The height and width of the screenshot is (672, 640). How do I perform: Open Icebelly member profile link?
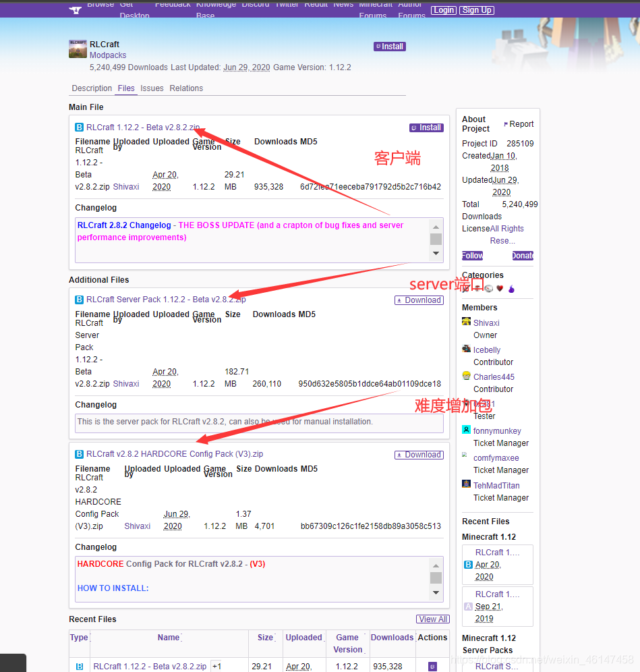click(x=487, y=349)
